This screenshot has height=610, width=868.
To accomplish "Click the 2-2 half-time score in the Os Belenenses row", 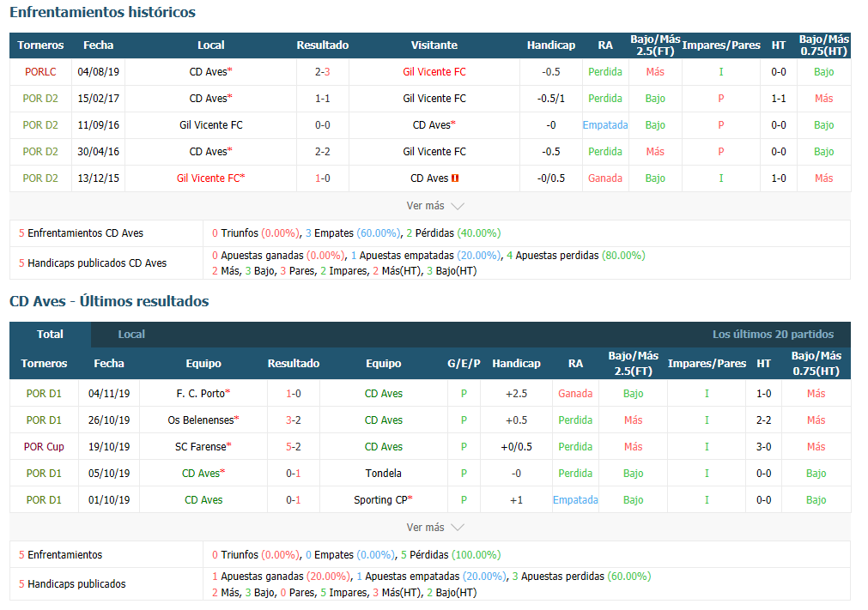I will [763, 420].
